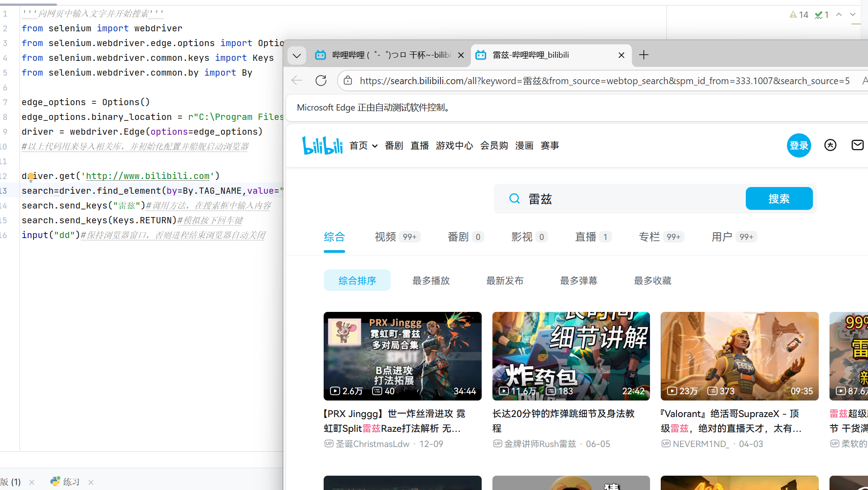Click the blue 搜索 button

tap(779, 199)
